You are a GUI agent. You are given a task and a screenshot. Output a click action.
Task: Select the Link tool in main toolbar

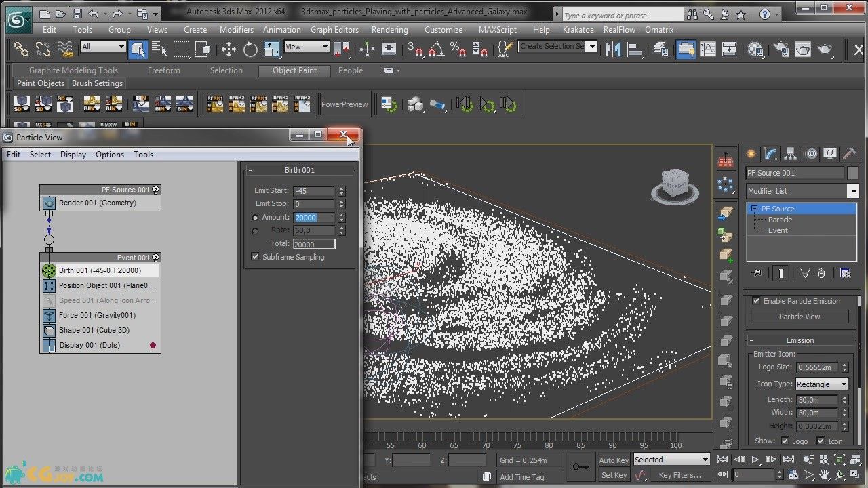point(22,49)
